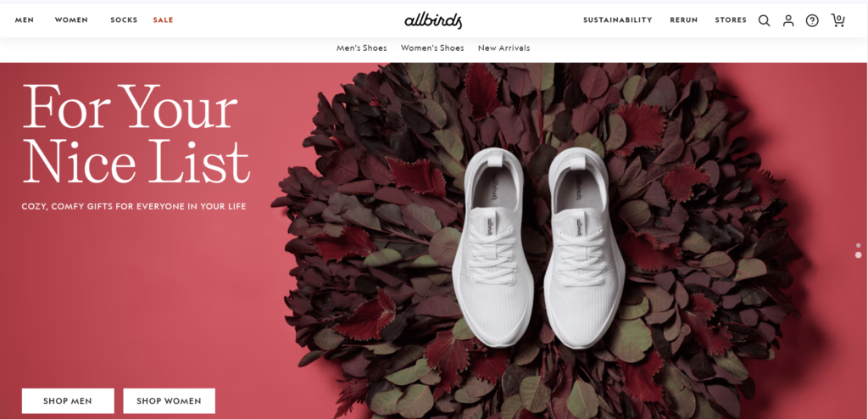Viewport: 868px width, 419px height.
Task: Click the SHOP WOMEN button
Action: pos(169,400)
